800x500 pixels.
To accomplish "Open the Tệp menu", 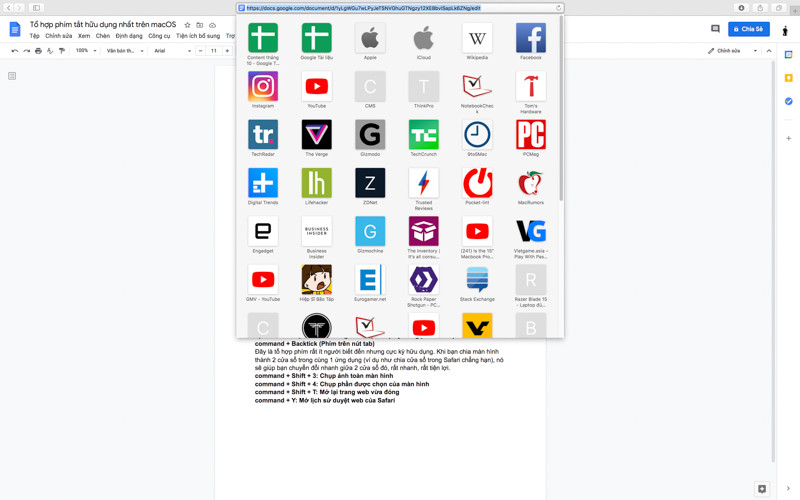I will tap(34, 36).
